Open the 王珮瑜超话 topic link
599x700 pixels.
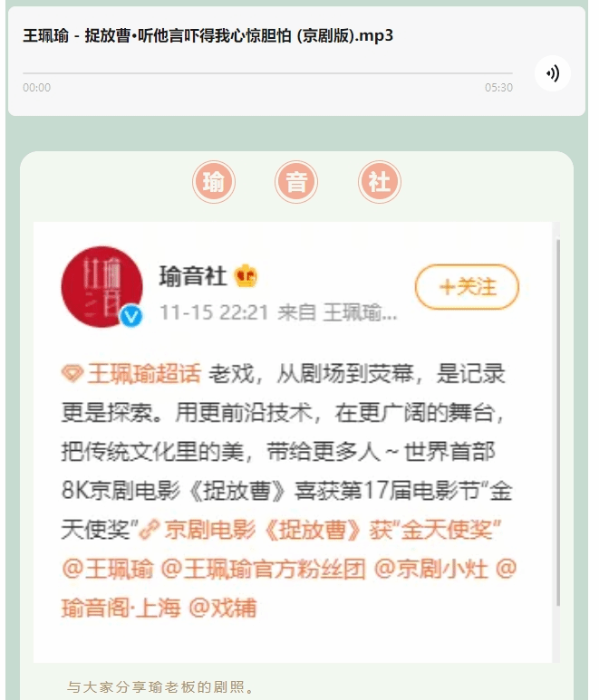144,374
